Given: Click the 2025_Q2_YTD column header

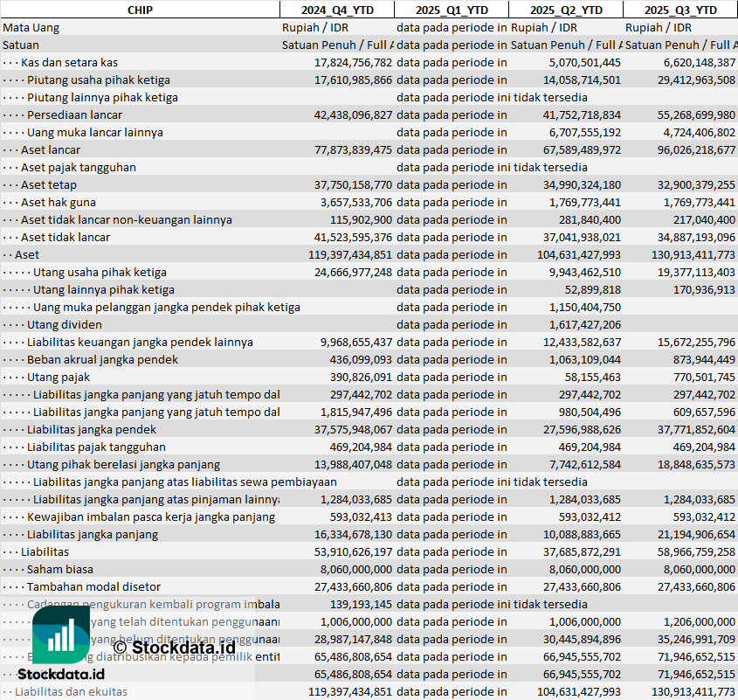Looking at the screenshot, I should [x=566, y=10].
